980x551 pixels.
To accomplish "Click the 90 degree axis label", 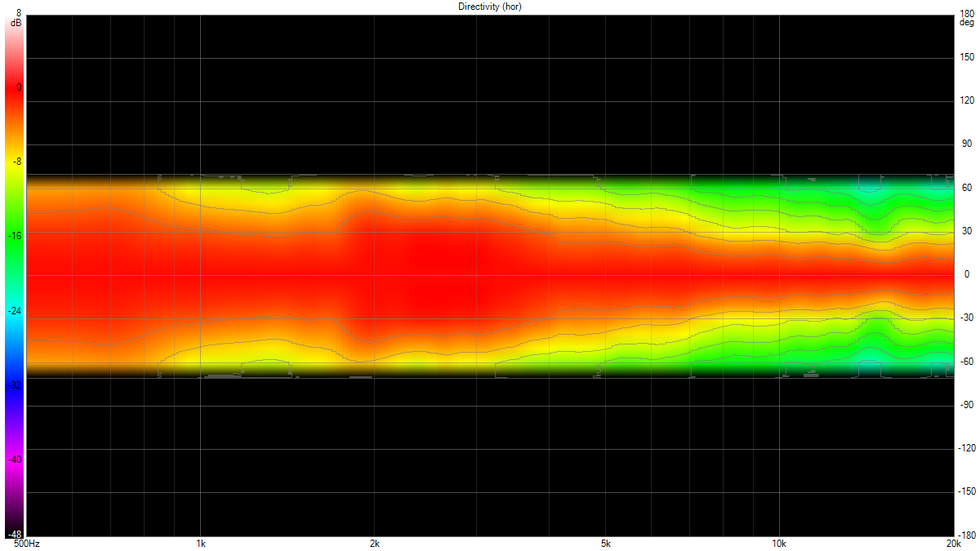I will (x=966, y=144).
